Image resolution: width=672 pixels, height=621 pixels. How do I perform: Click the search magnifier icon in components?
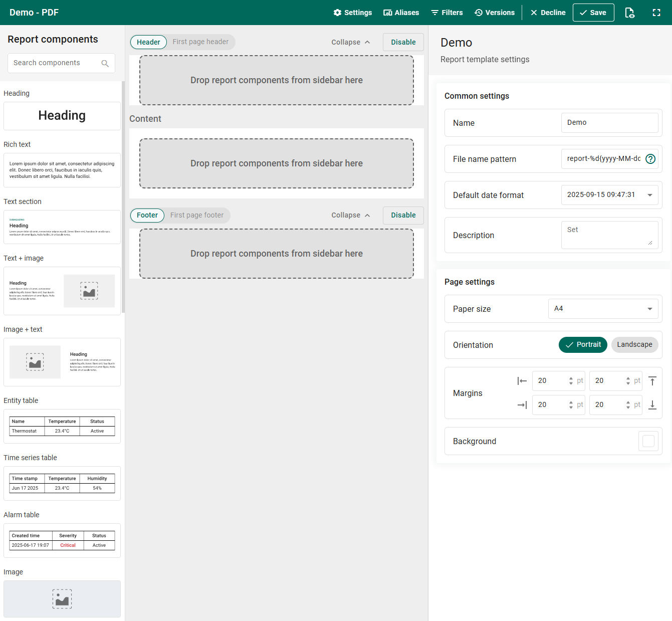coord(105,63)
